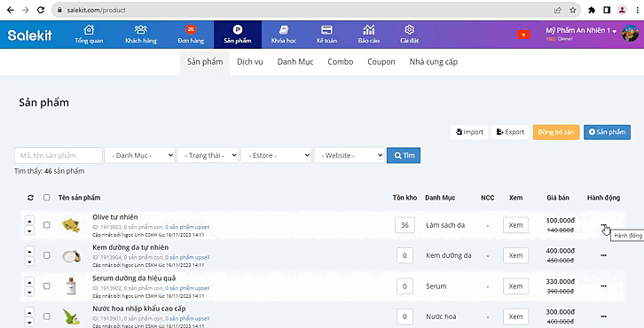
Task: Move Kem dưỡng da tự nhiên up
Action: [x=29, y=251]
